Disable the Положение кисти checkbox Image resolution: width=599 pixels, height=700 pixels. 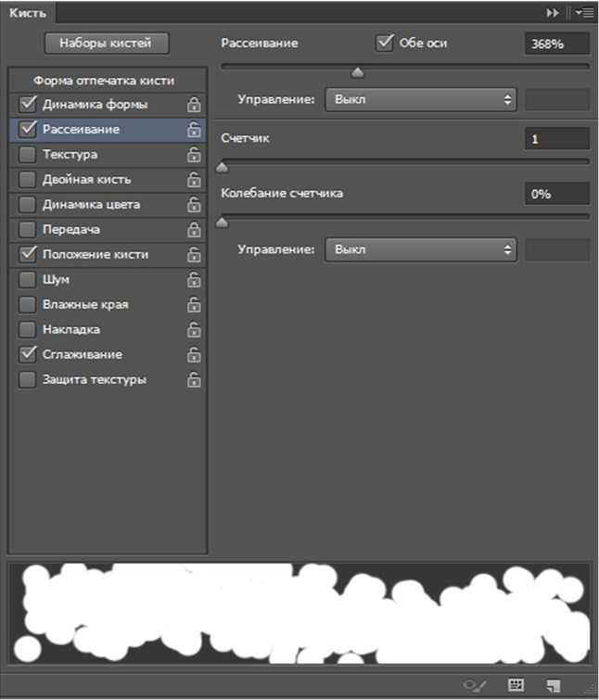[x=27, y=254]
